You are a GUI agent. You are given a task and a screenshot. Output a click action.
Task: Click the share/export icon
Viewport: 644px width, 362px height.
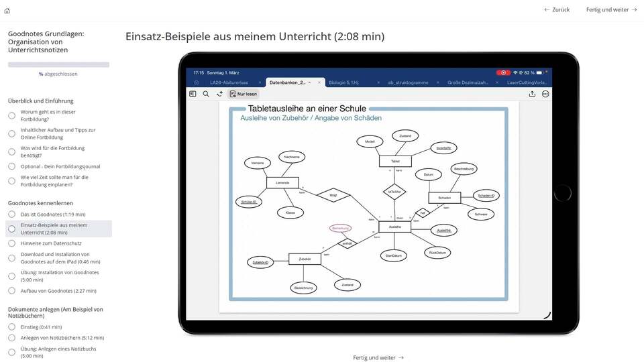[x=532, y=94]
